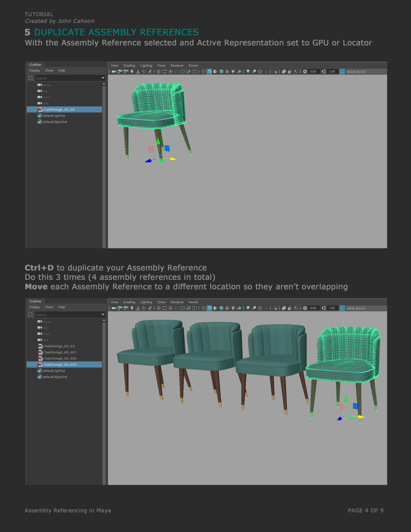
Task: Click bookmark icon in upper viewport toolbar
Action: click(132, 72)
